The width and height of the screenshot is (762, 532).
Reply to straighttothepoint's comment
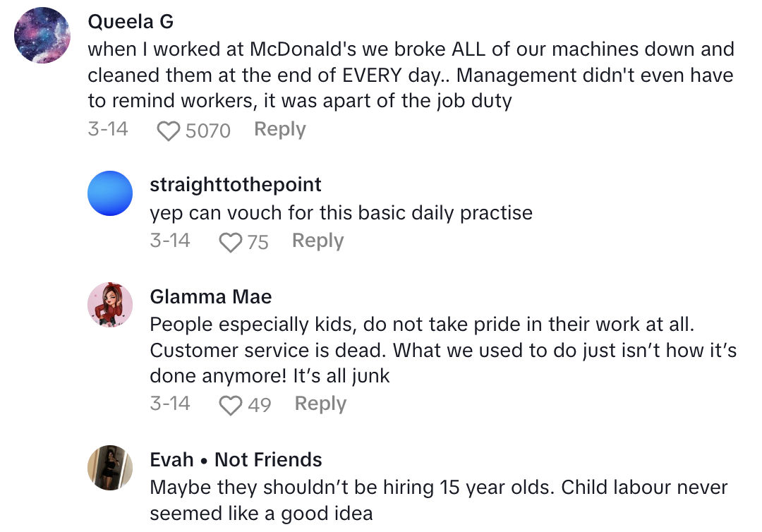point(318,241)
